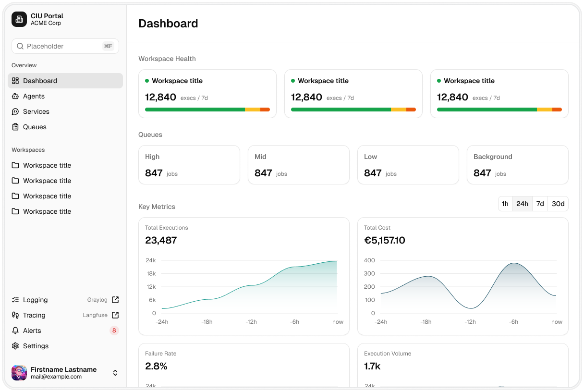Click the ACME Corp subtitle

coord(46,23)
